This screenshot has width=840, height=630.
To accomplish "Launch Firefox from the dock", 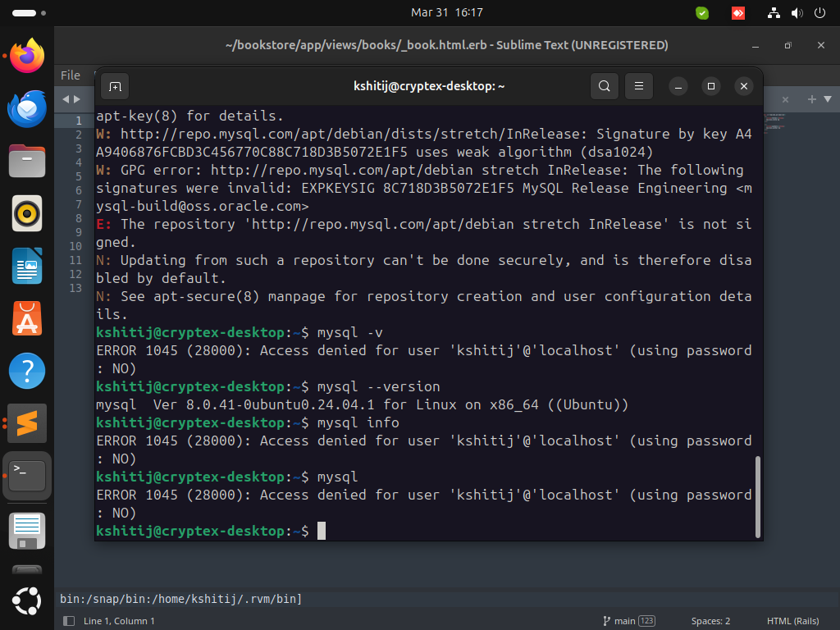I will (x=27, y=57).
